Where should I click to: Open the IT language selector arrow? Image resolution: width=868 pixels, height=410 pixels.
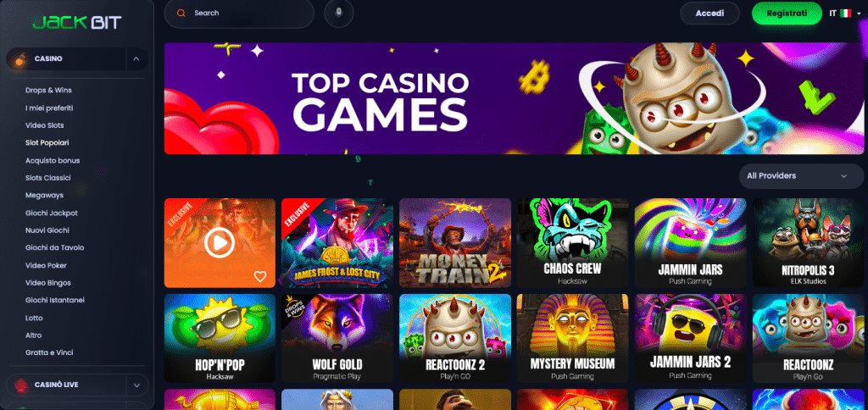tap(859, 14)
